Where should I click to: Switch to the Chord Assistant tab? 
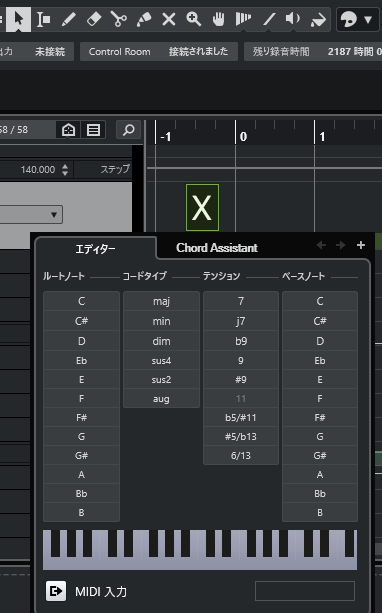coord(217,247)
